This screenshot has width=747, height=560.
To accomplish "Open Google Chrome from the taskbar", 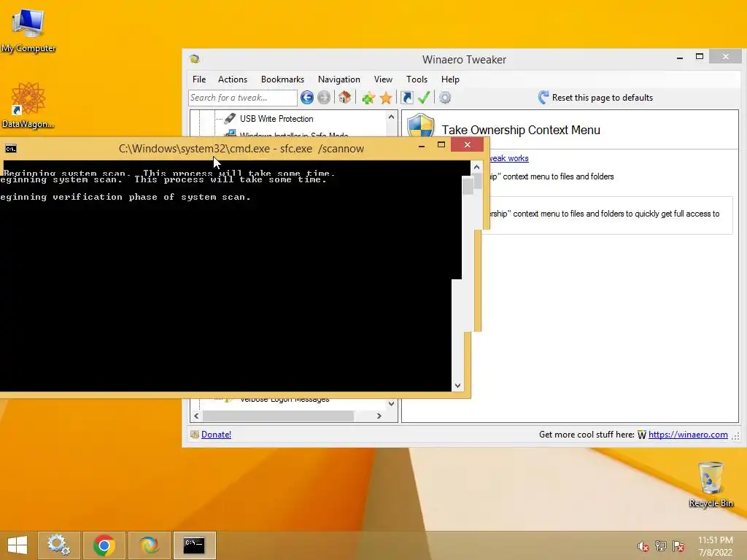I will pyautogui.click(x=104, y=545).
